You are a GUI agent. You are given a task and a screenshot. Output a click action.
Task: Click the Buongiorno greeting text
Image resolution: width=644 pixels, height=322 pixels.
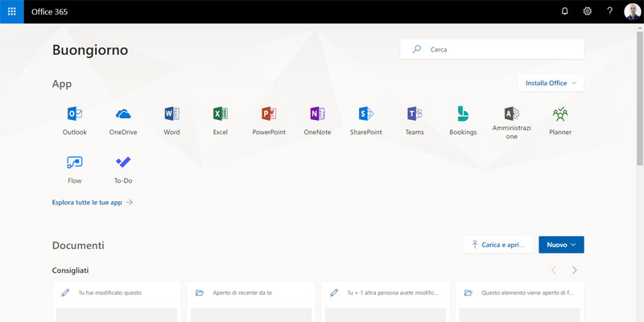(90, 50)
